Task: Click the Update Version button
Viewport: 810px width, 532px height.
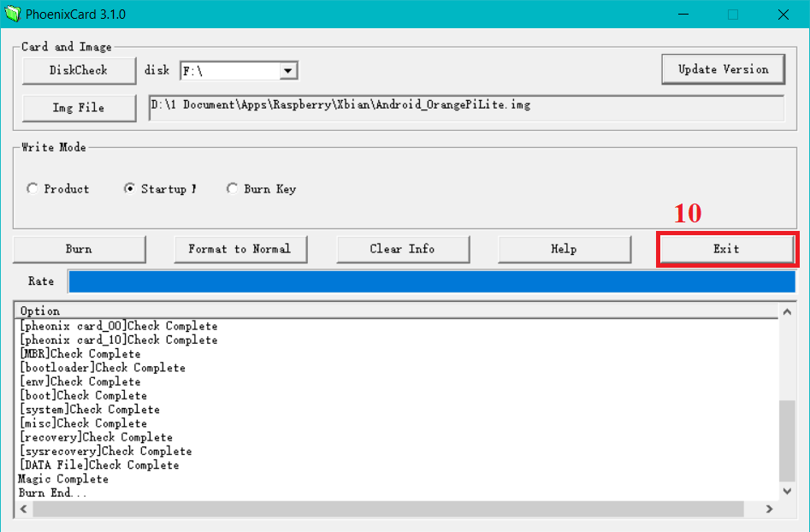Action: 724,69
